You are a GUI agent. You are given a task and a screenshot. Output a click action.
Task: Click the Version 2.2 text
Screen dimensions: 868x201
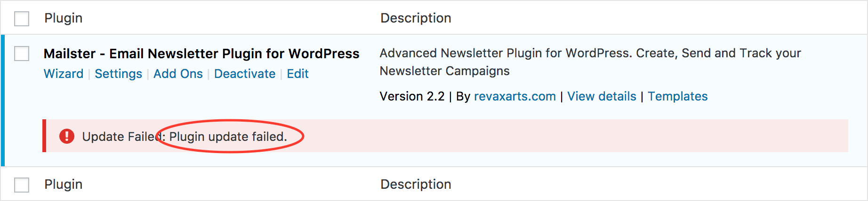[x=412, y=96]
